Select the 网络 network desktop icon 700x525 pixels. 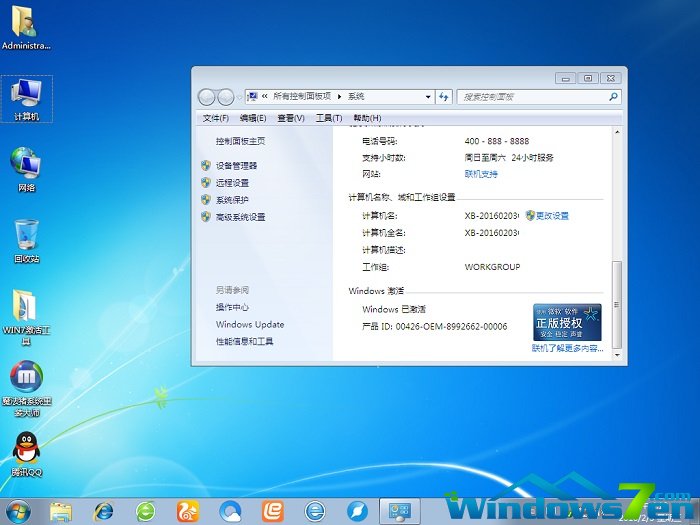tap(26, 164)
